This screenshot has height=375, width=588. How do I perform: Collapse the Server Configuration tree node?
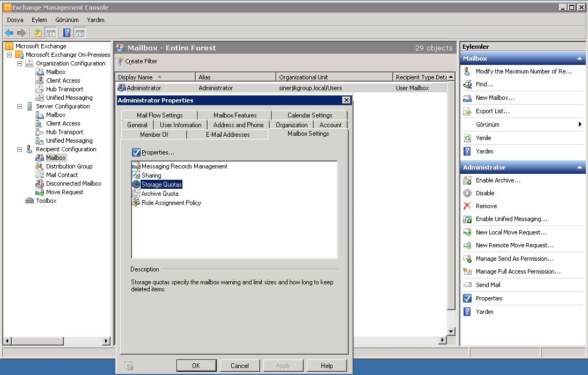click(19, 107)
